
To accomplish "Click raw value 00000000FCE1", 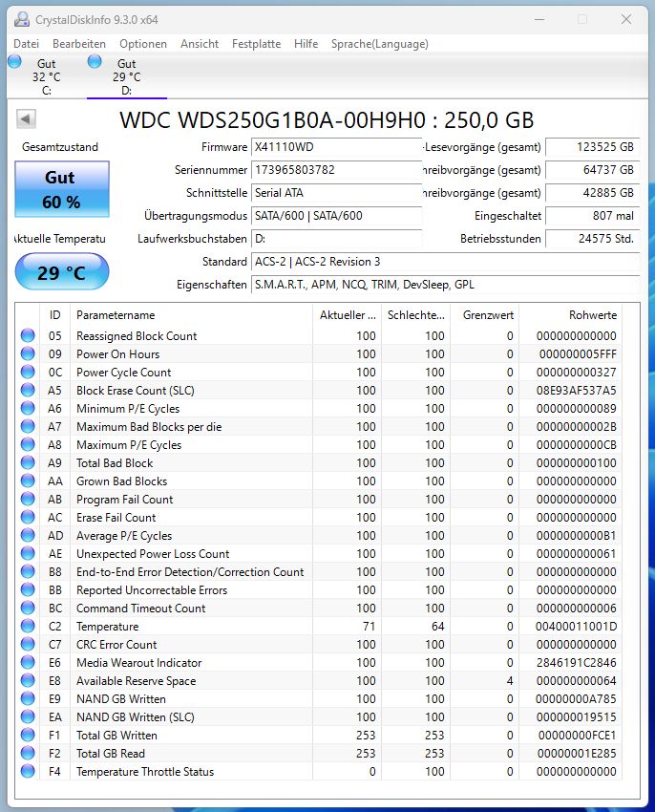I will [577, 735].
